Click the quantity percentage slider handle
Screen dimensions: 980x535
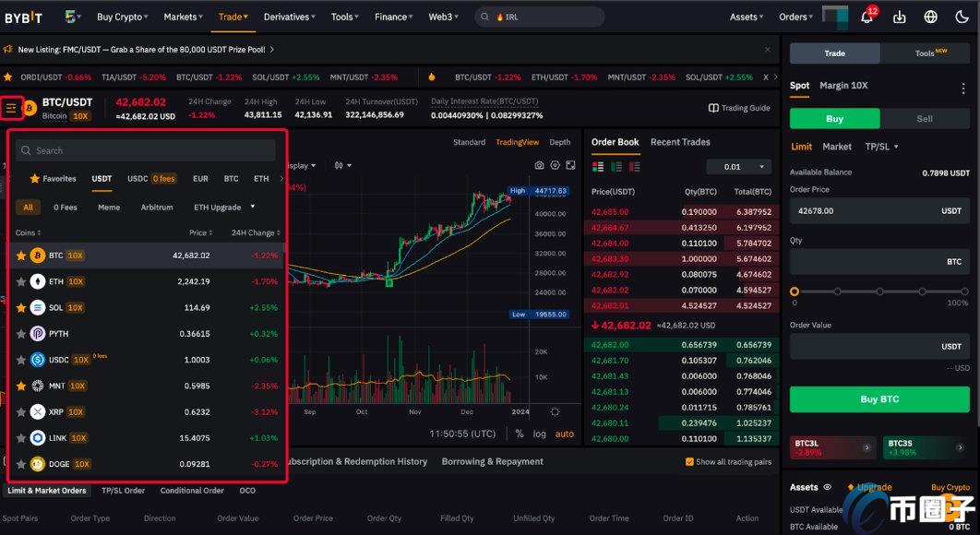coord(795,291)
